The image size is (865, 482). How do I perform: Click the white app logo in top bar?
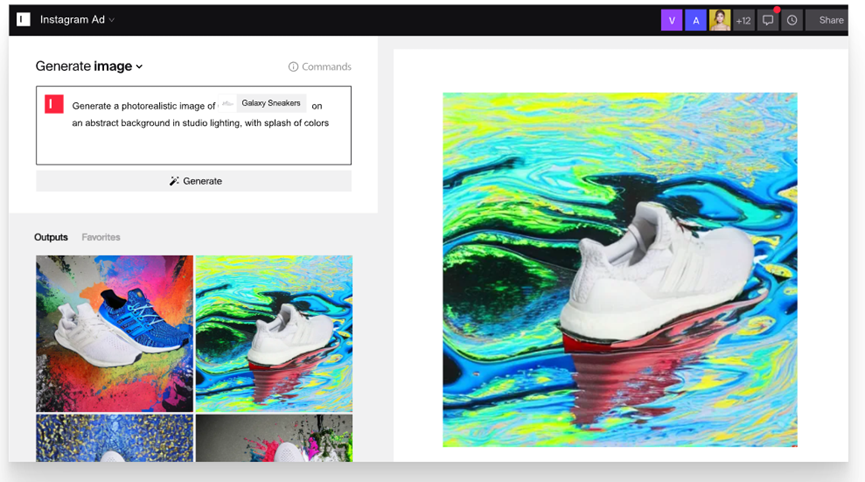[23, 20]
